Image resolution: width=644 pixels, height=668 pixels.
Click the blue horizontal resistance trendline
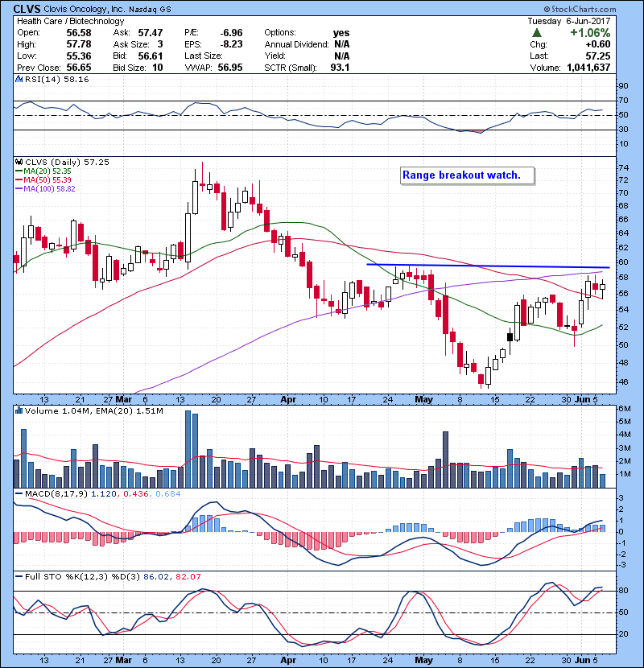coord(488,266)
